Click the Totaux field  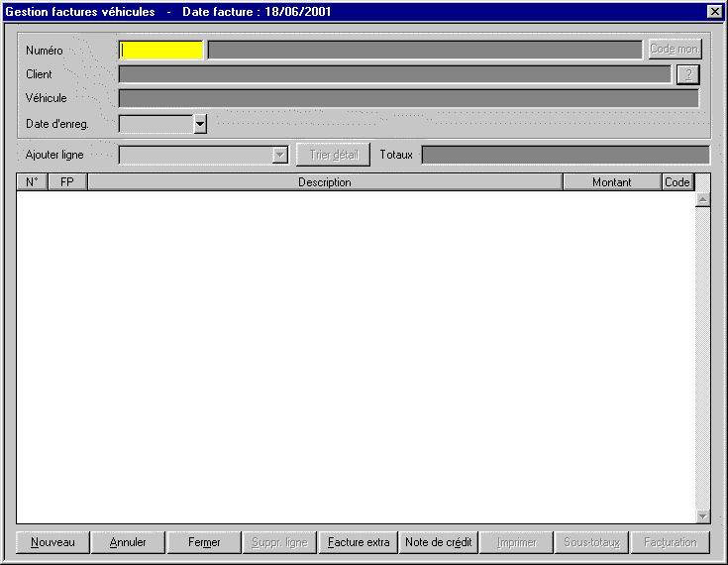point(566,156)
